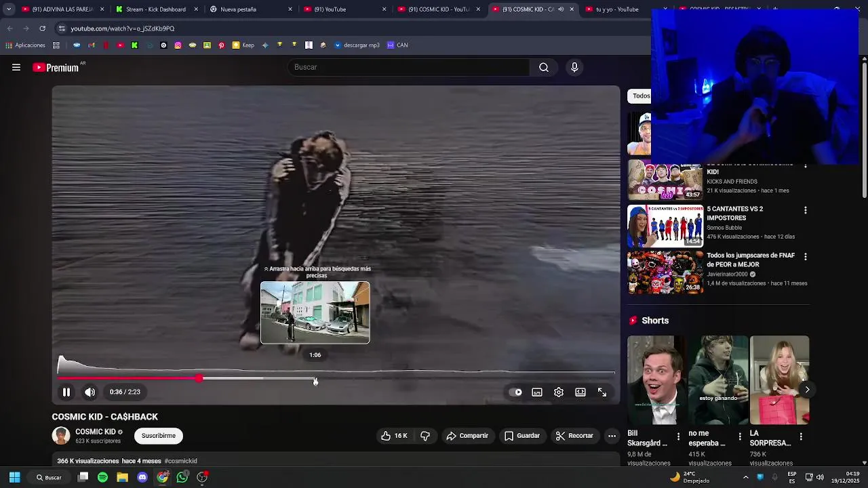Mute the COSMIC KID tab audio icon
This screenshot has width=868, height=488.
click(561, 9)
